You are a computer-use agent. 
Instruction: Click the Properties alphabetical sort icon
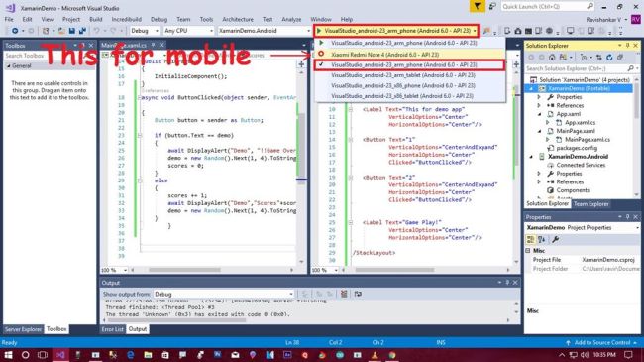[x=541, y=239]
